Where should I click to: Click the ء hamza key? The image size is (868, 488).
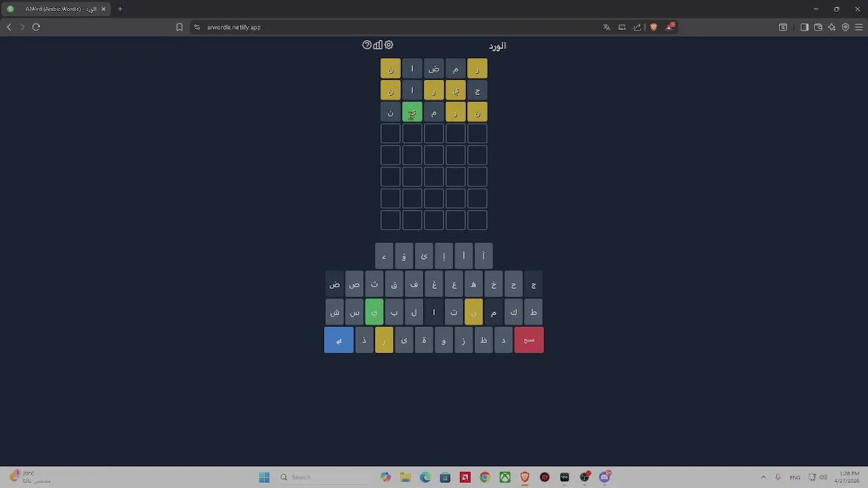384,256
